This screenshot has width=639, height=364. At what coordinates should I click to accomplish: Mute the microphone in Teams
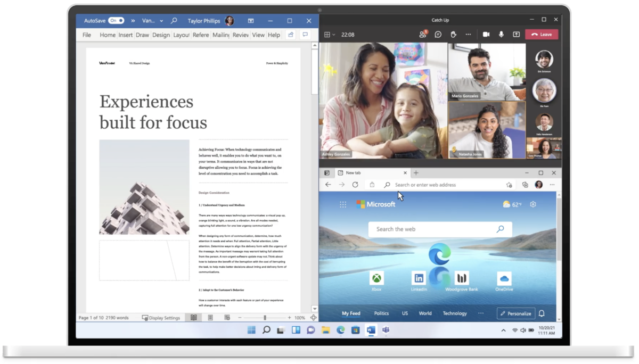501,35
